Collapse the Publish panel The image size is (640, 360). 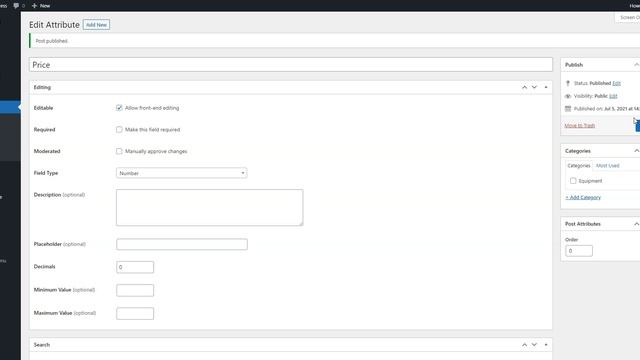pyautogui.click(x=636, y=65)
